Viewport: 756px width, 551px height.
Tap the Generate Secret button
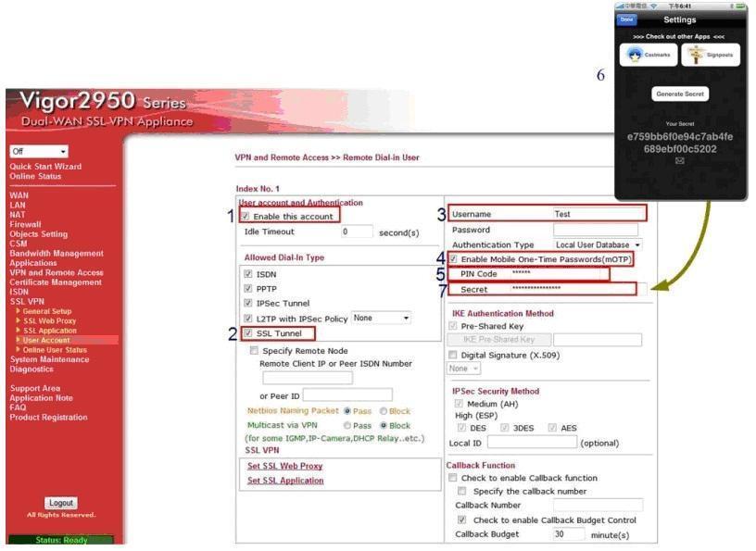click(680, 94)
